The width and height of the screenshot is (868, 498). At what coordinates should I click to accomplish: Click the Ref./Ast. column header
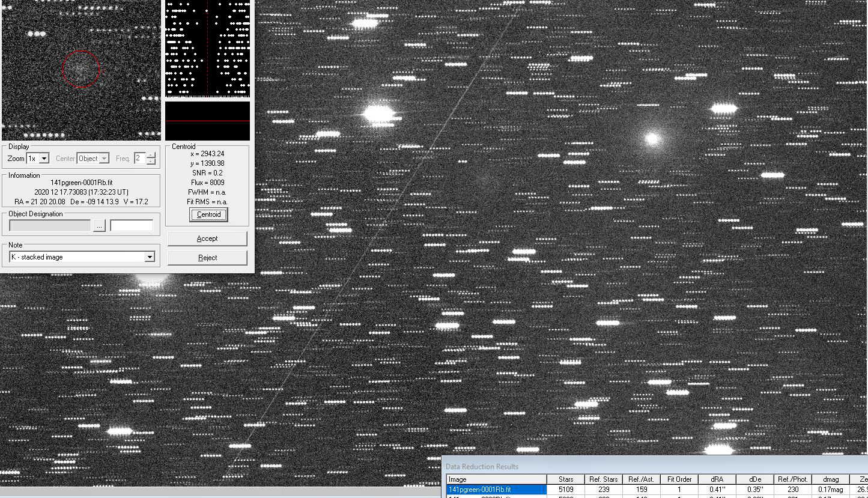click(641, 479)
